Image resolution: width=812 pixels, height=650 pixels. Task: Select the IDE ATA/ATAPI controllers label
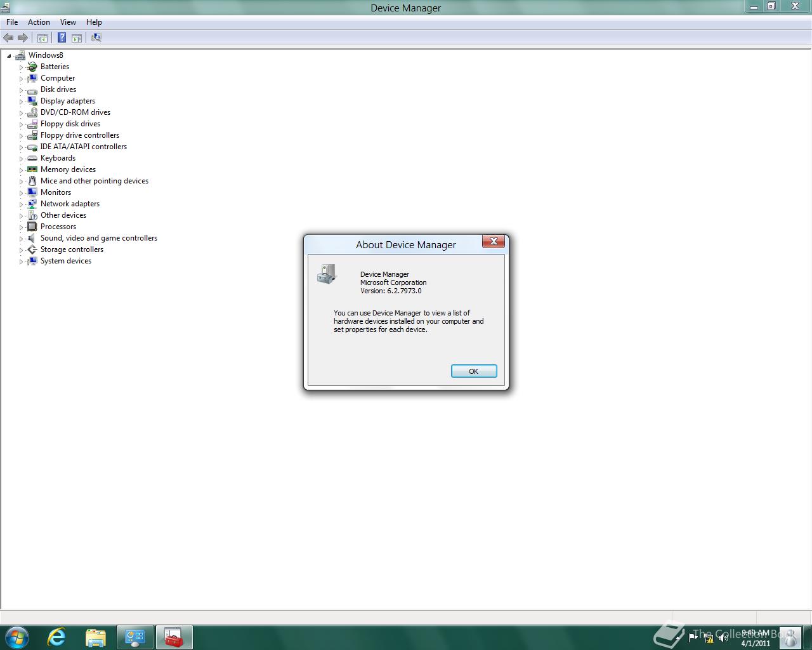[84, 147]
